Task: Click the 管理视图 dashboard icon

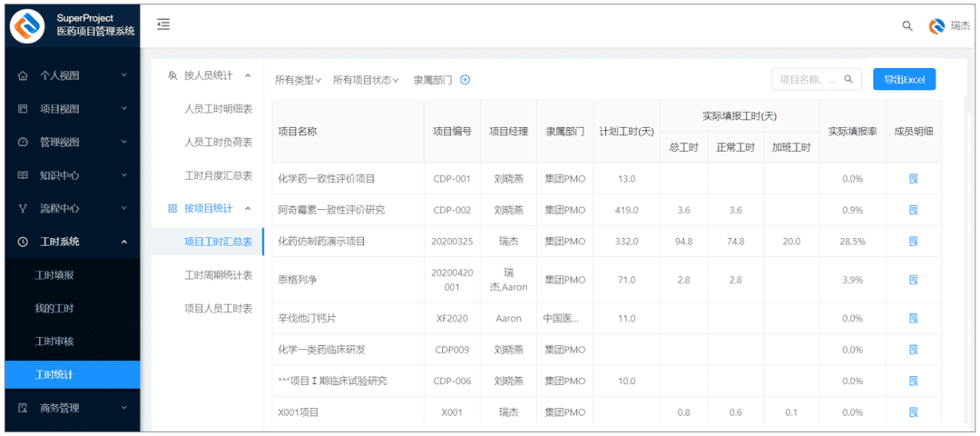Action: [x=23, y=142]
